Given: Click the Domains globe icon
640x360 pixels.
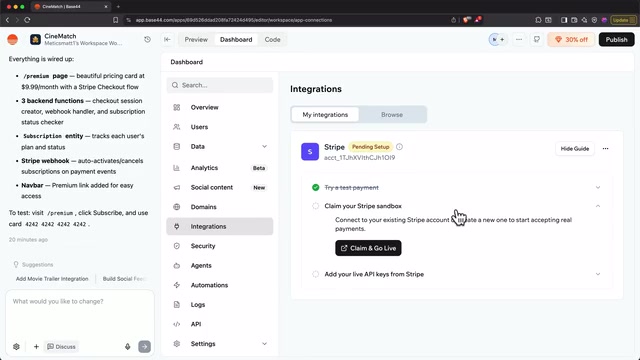Looking at the screenshot, I should tap(177, 207).
